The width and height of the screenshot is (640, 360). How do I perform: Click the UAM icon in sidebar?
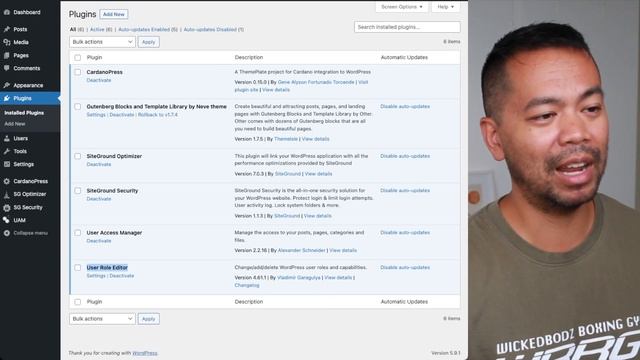click(x=7, y=220)
